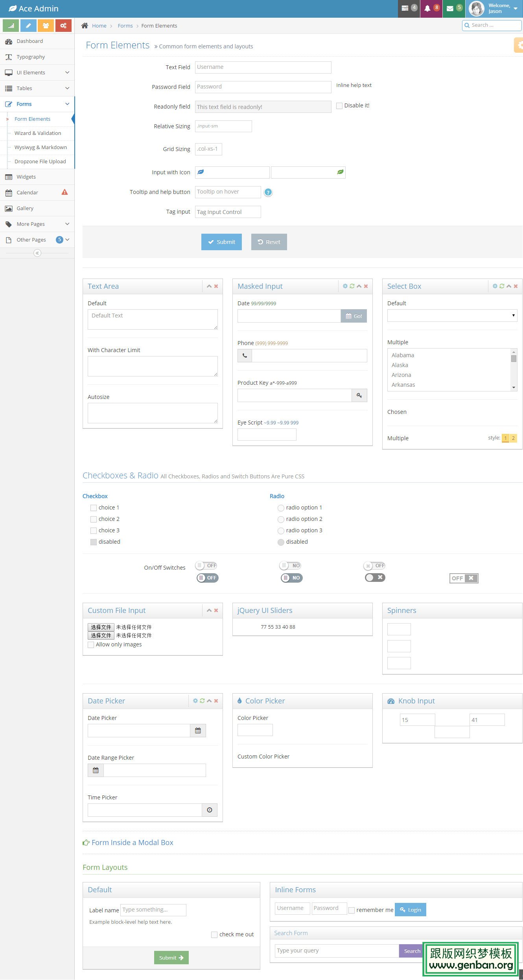Open the Default select box dropdown
The width and height of the screenshot is (523, 980).
pos(452,316)
